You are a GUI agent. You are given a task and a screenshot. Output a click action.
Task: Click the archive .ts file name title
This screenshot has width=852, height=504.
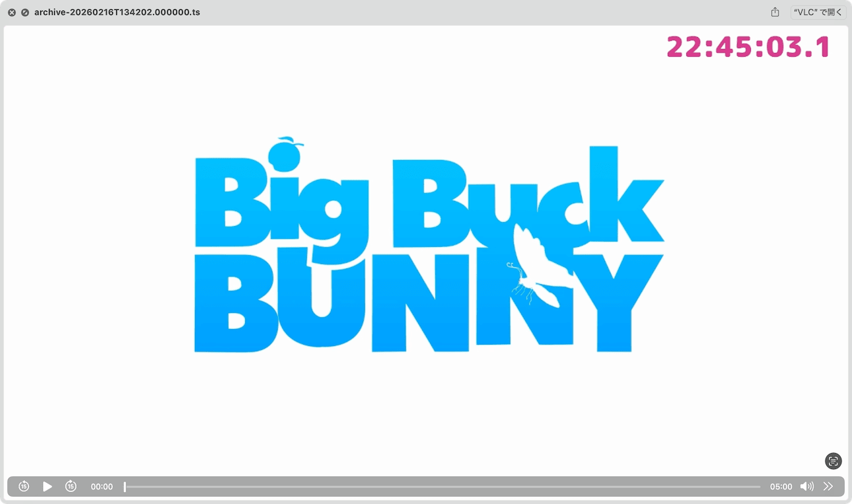tap(117, 13)
